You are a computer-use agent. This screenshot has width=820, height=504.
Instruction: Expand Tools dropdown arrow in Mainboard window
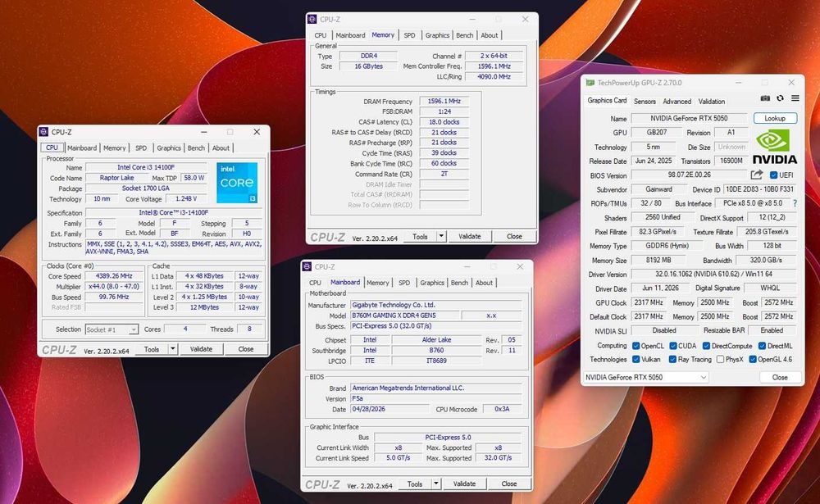pyautogui.click(x=435, y=484)
